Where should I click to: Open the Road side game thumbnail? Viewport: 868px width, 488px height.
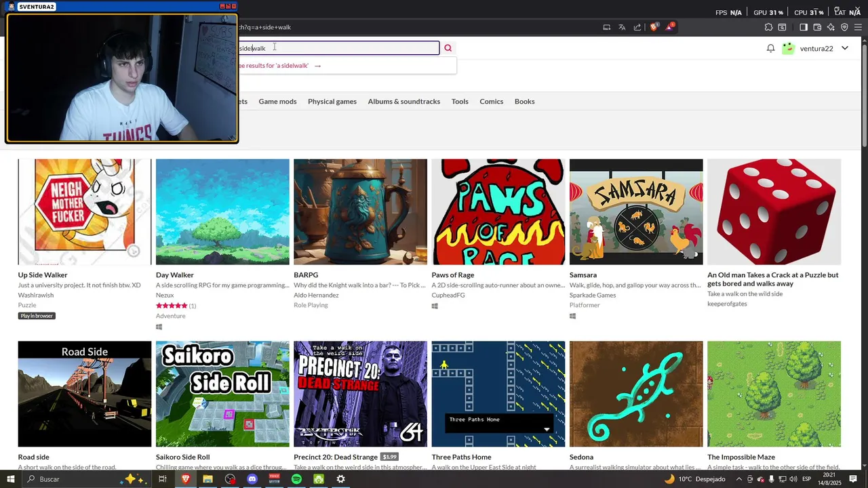(85, 394)
